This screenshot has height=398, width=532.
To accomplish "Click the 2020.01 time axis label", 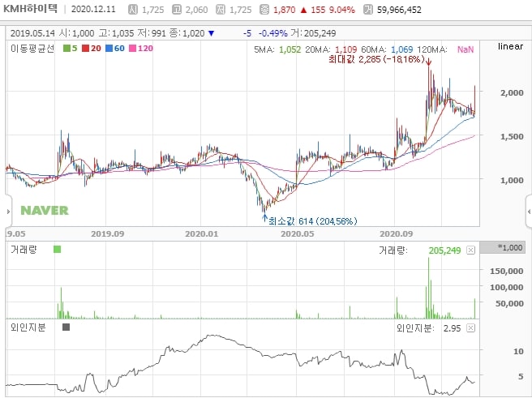I will click(202, 234).
